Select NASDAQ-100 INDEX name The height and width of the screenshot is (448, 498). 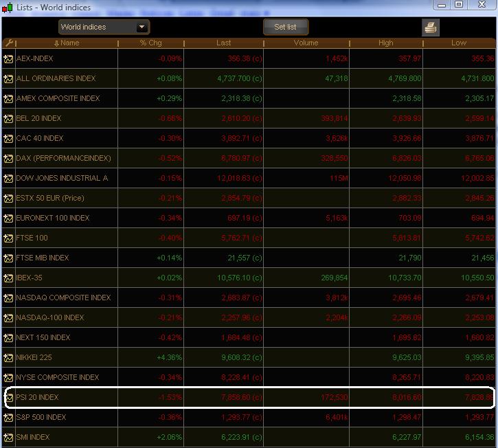[x=50, y=317]
